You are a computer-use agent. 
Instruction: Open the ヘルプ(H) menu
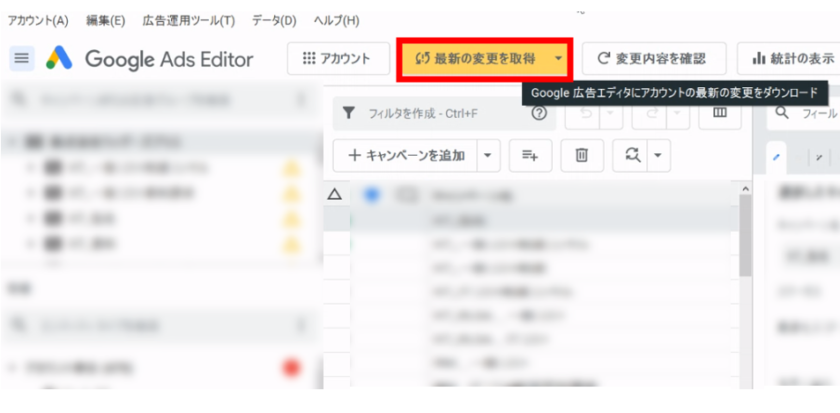[x=336, y=20]
